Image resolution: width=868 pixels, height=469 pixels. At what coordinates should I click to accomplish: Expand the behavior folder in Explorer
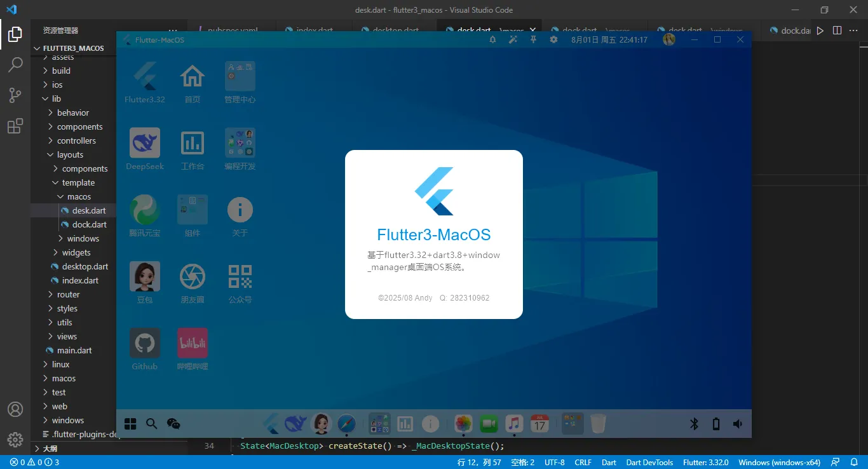click(73, 112)
